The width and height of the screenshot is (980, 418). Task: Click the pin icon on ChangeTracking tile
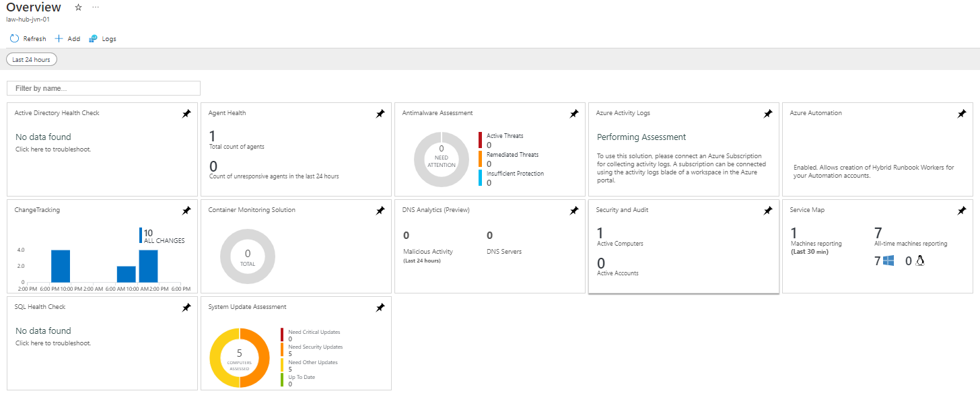(186, 211)
